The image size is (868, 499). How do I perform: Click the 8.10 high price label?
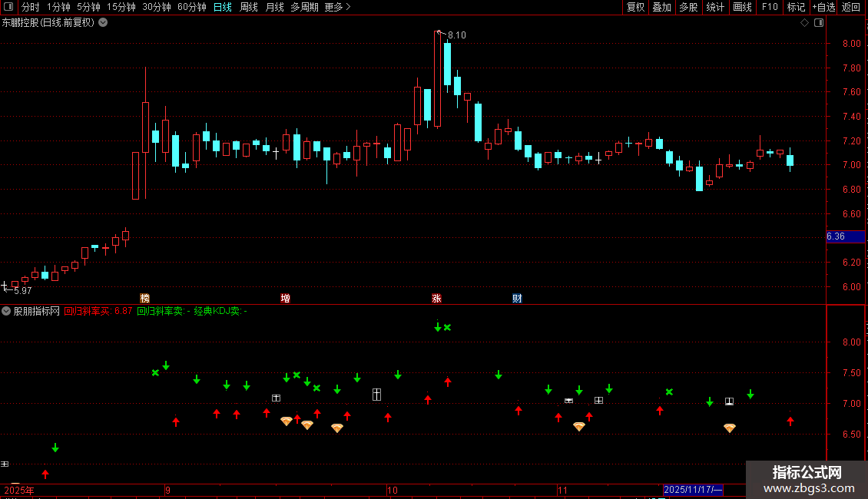(x=457, y=35)
